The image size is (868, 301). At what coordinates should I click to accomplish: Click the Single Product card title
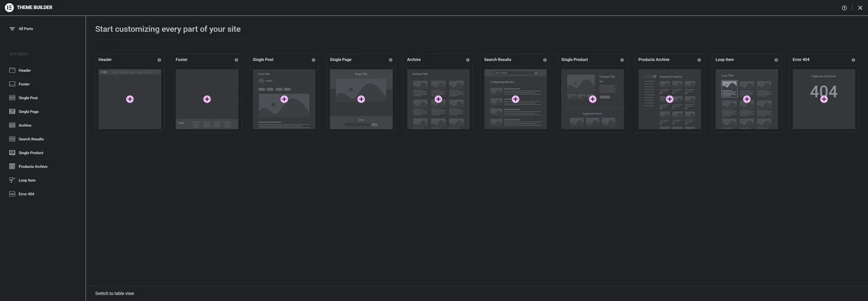point(575,60)
